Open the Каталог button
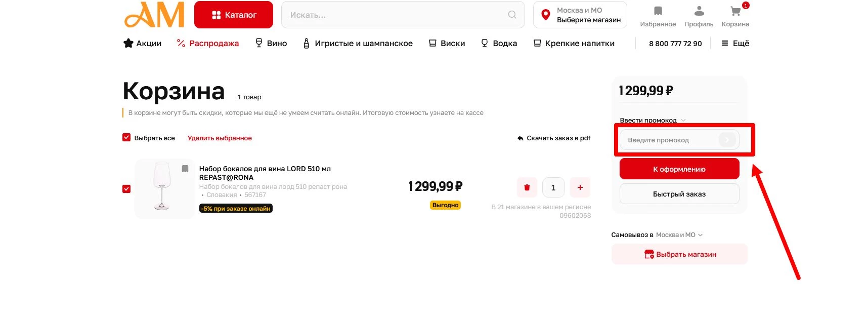The image size is (868, 314). [234, 15]
